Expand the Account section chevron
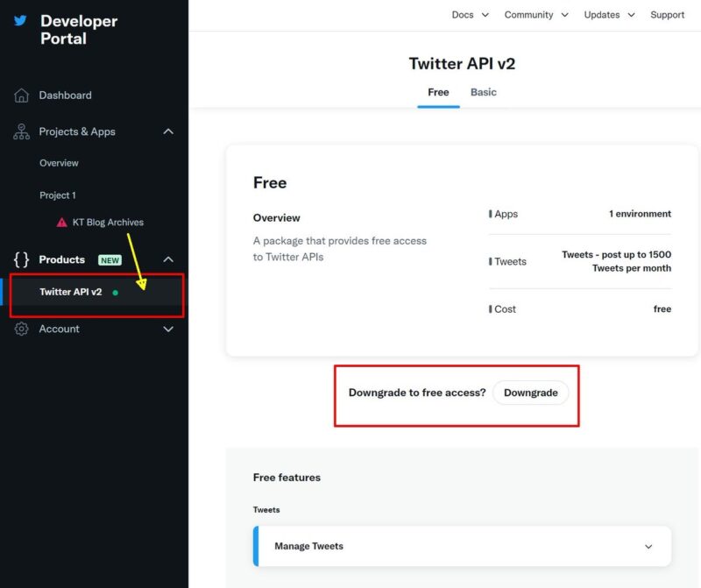Image resolution: width=701 pixels, height=588 pixels. pyautogui.click(x=167, y=329)
